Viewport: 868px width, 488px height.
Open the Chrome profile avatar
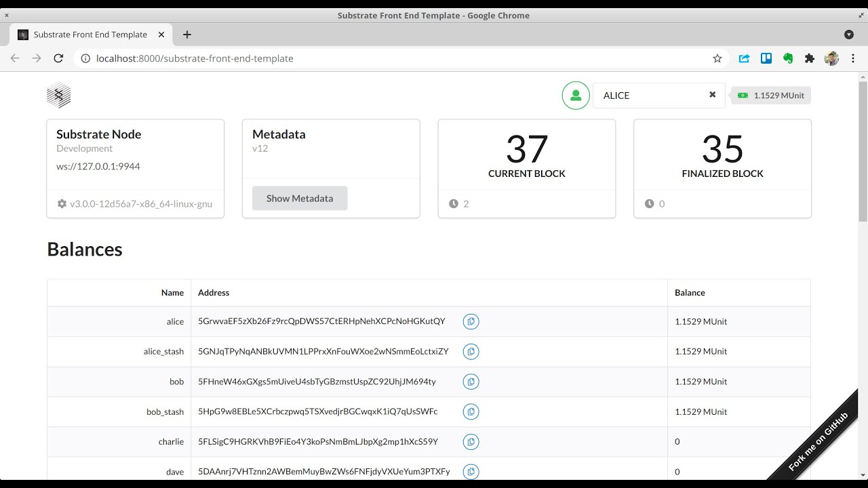pos(832,58)
